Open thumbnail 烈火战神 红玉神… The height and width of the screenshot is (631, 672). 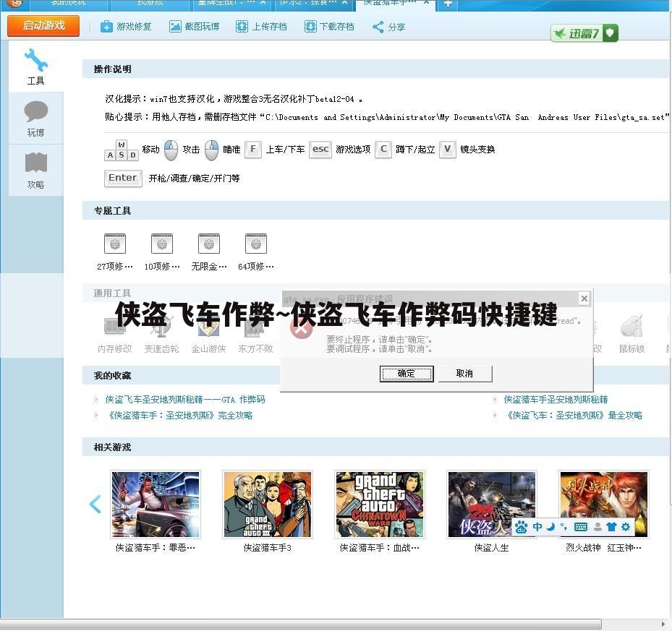point(604,505)
